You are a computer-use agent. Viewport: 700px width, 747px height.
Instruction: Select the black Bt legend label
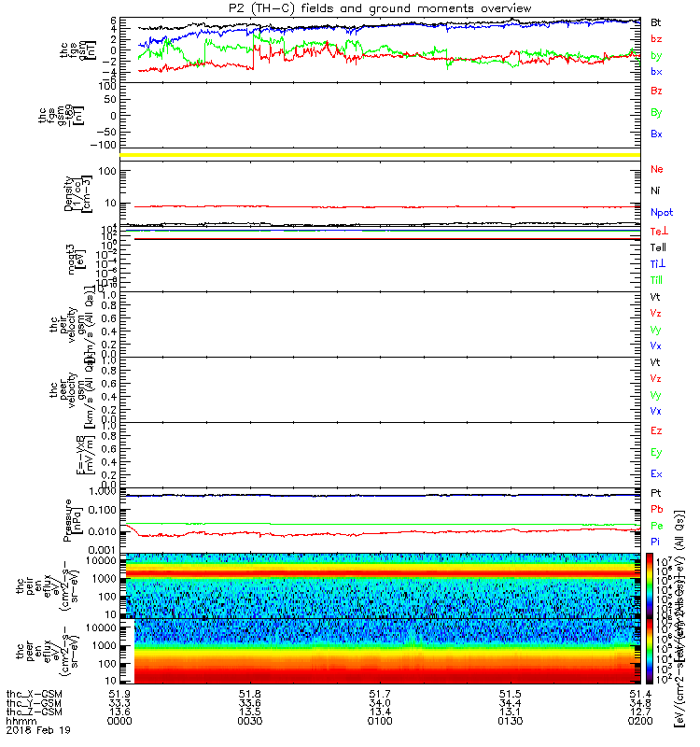656,22
